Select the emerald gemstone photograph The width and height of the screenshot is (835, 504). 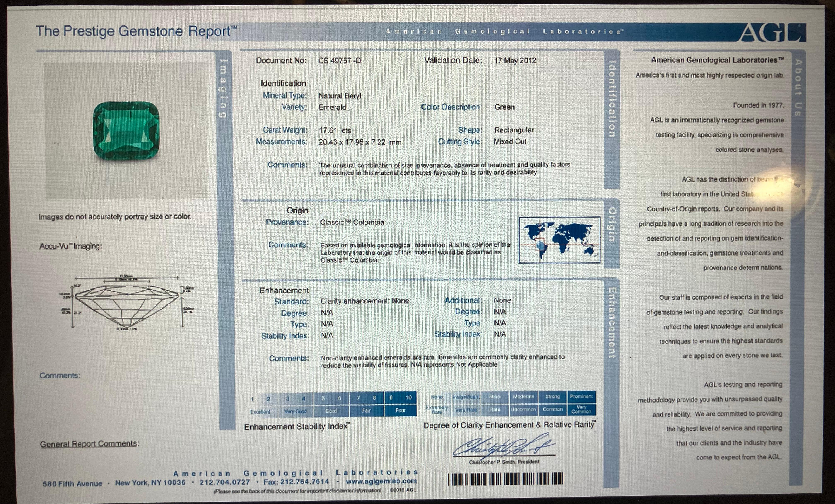click(126, 131)
